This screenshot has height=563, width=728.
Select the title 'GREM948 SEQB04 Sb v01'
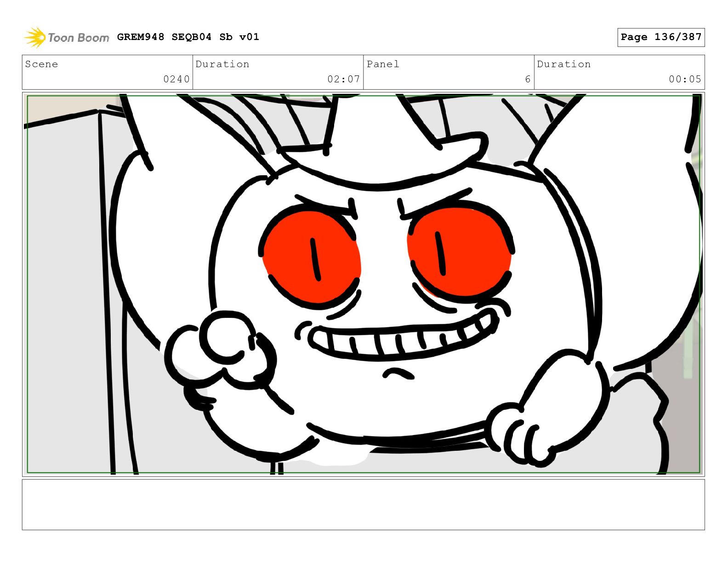(x=188, y=37)
